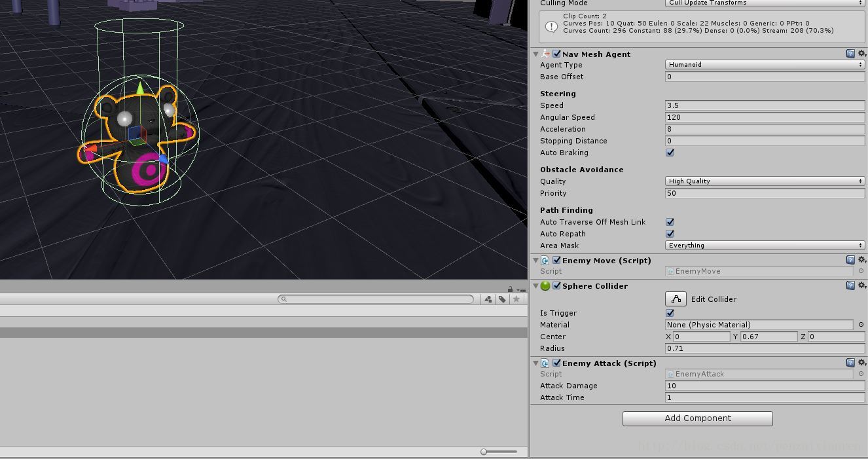Click the Center Z input field

tap(837, 337)
